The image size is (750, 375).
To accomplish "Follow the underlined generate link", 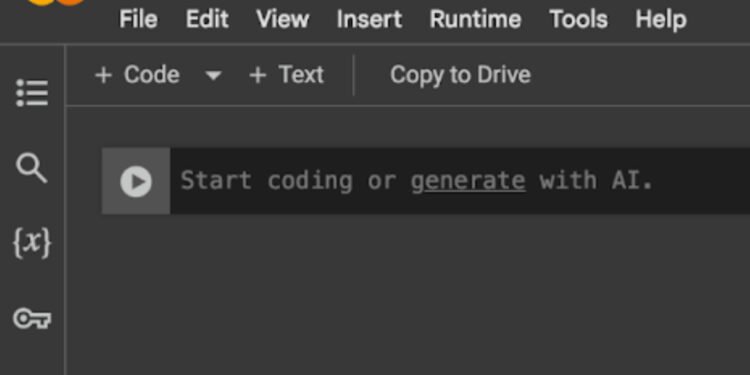I will pos(468,181).
